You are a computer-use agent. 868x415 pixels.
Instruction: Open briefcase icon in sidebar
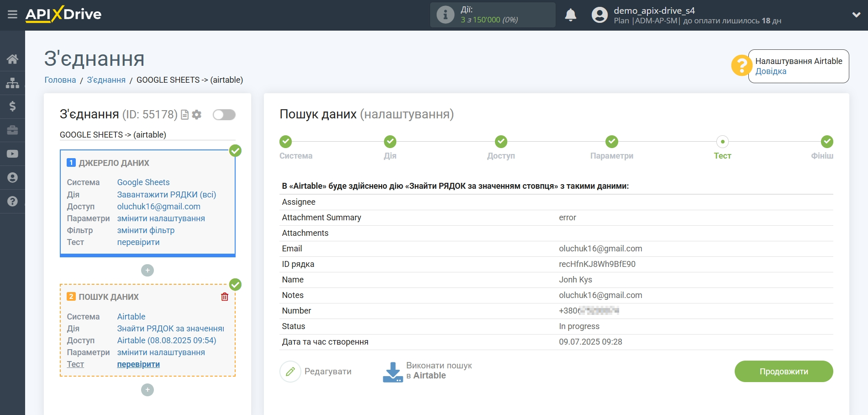pos(12,130)
